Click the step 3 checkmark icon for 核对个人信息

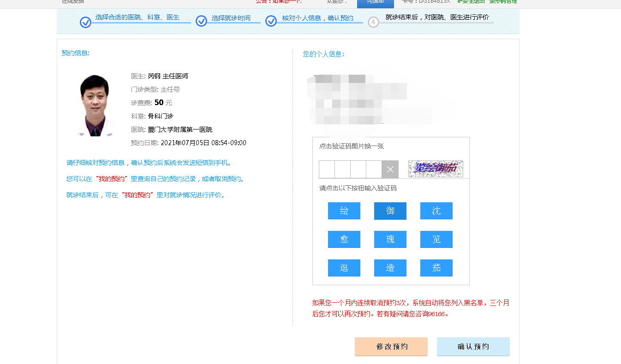coord(271,21)
